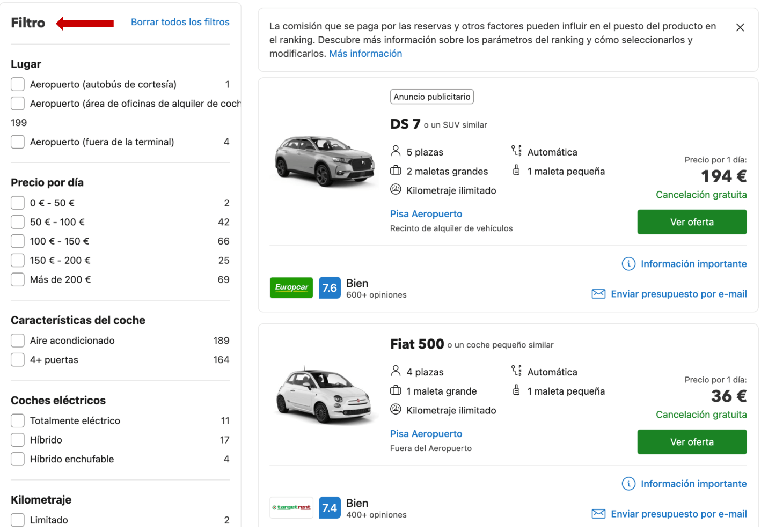Select the Híbrido enchufable filter
Viewport: 761px width, 532px height.
click(18, 459)
